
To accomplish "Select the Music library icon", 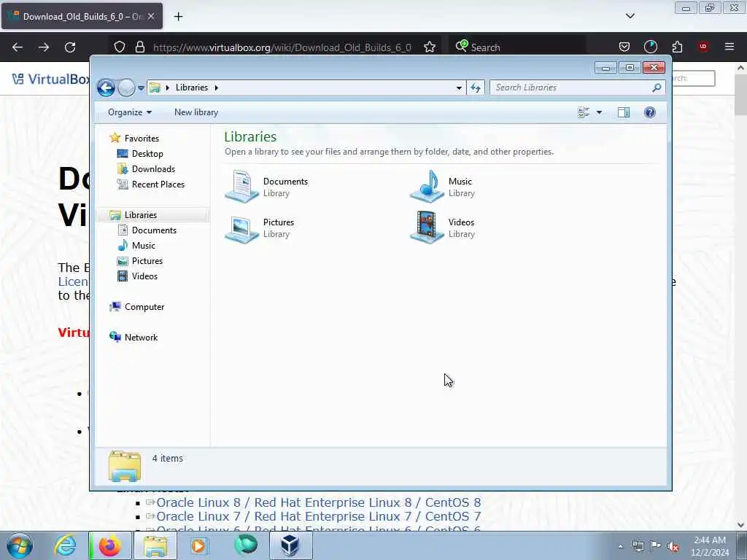I will point(427,187).
